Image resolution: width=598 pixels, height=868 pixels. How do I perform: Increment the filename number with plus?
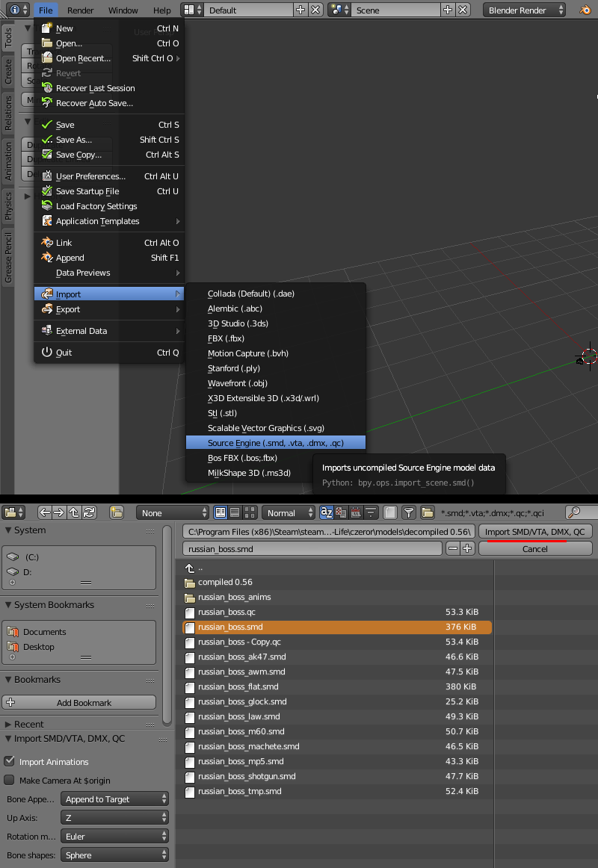click(467, 548)
